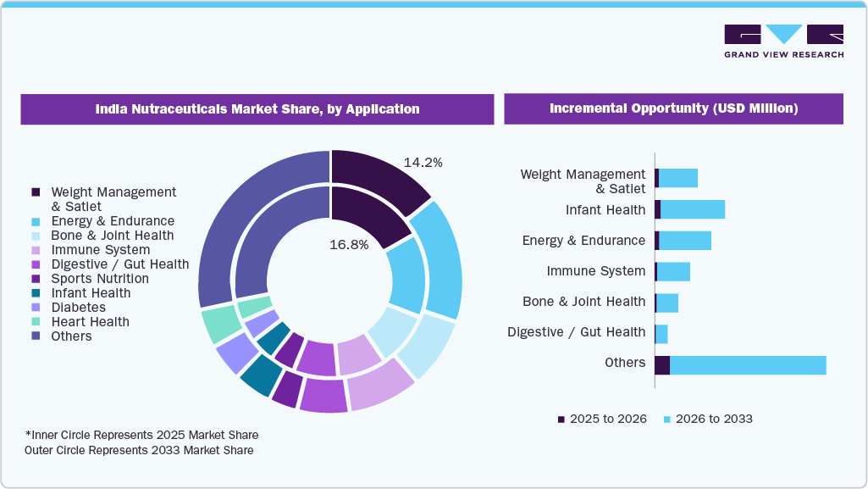
Task: Select the Weight Management & Satiet legend swatch
Action: point(35,192)
